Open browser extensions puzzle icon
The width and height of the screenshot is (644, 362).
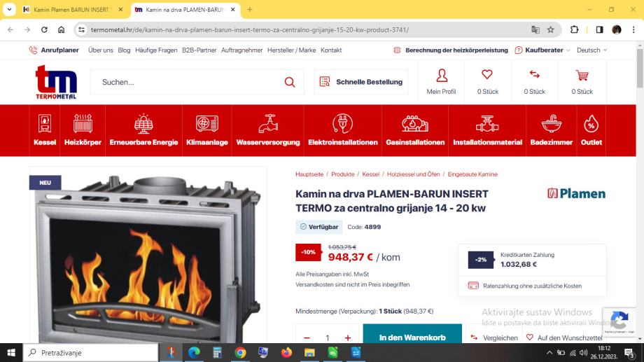click(x=574, y=29)
